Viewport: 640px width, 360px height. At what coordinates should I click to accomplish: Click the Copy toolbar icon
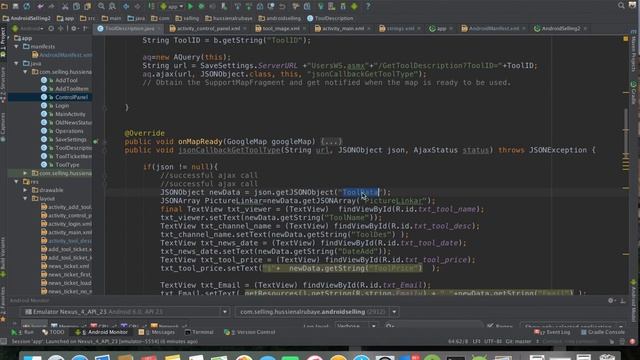[76, 6]
